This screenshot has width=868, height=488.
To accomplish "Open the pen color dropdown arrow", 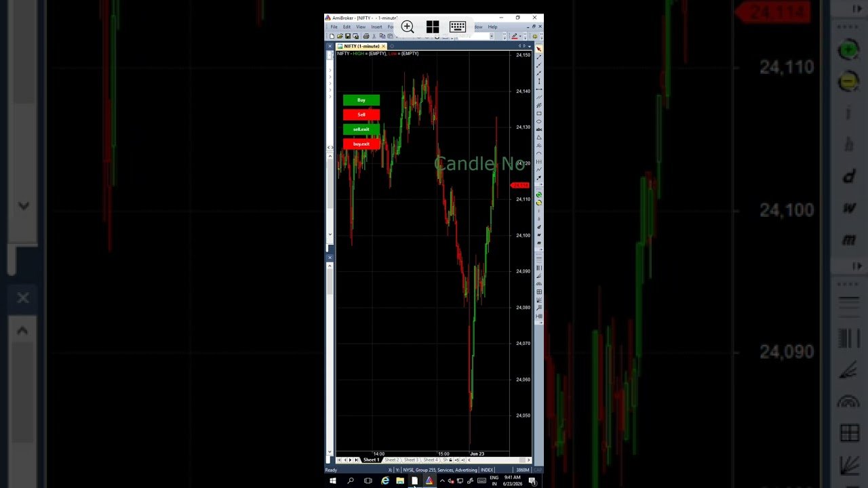I will tap(520, 36).
